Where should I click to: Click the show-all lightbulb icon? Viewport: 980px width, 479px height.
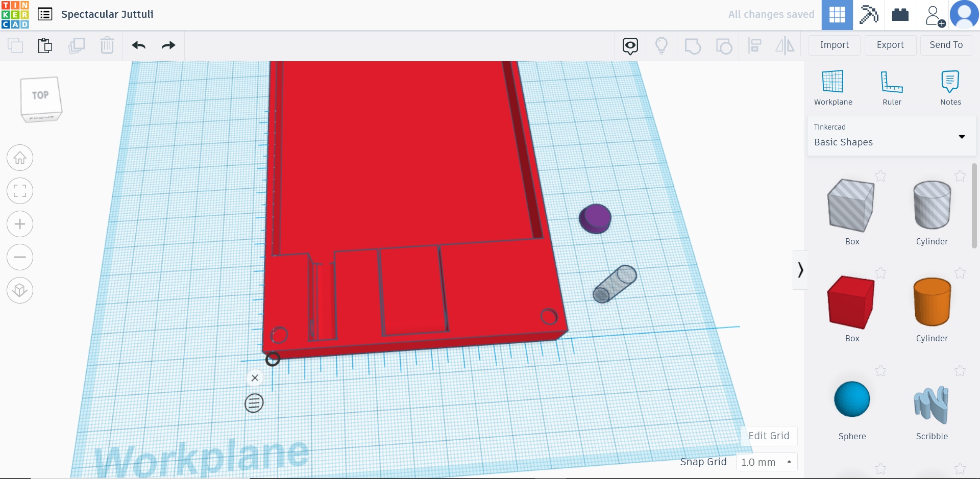point(662,45)
